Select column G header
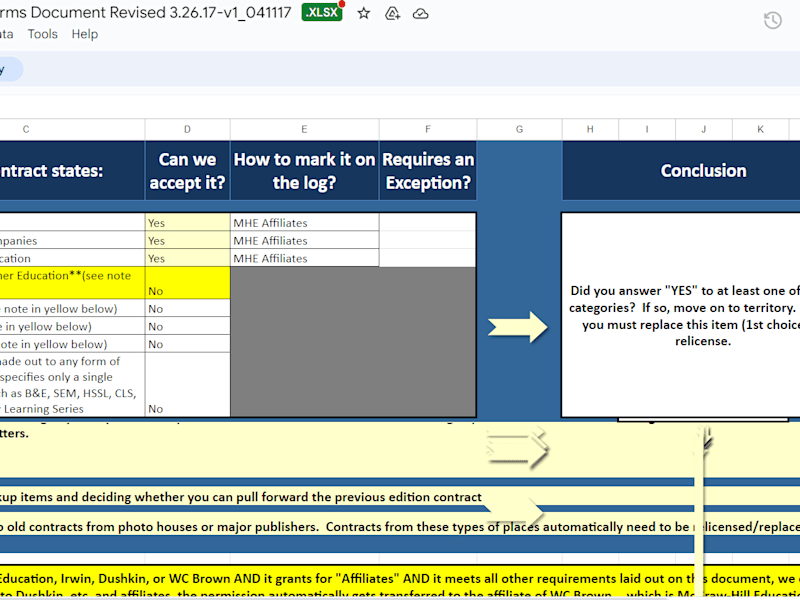Screen dimensions: 800x600 [519, 130]
